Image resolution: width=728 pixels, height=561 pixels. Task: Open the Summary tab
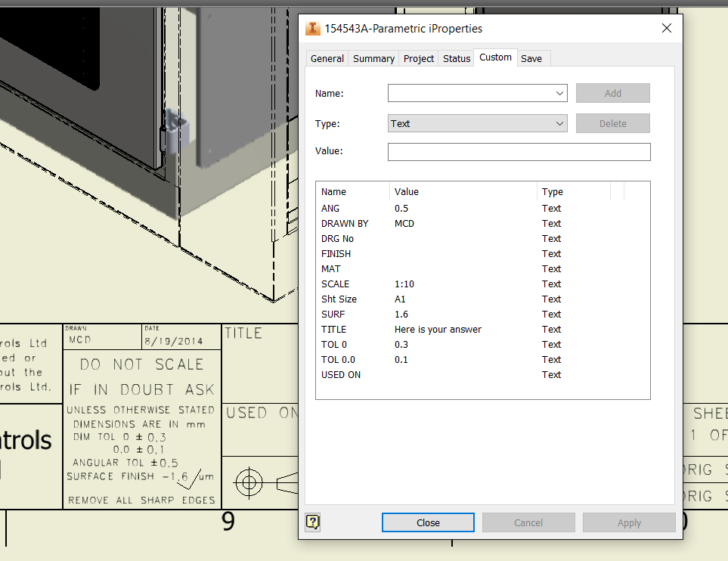pos(373,58)
